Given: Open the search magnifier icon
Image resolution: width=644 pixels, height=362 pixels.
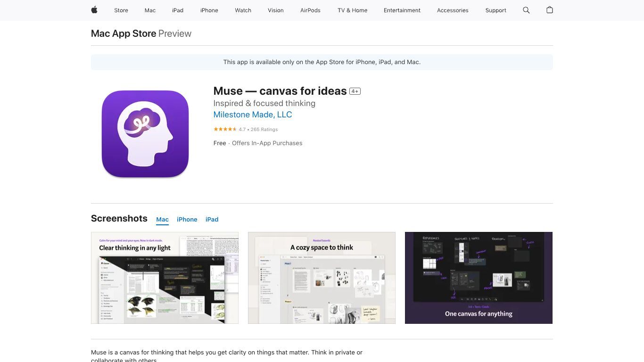Looking at the screenshot, I should tap(526, 10).
